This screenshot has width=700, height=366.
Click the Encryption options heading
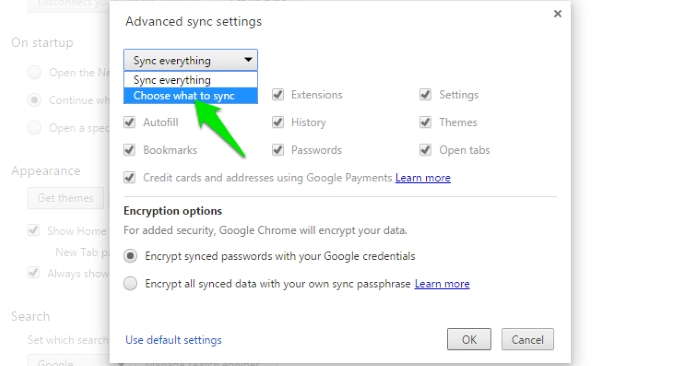coord(173,211)
